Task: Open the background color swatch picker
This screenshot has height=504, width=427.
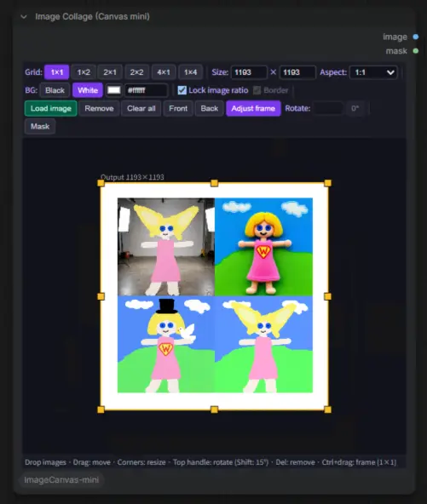Action: click(114, 90)
